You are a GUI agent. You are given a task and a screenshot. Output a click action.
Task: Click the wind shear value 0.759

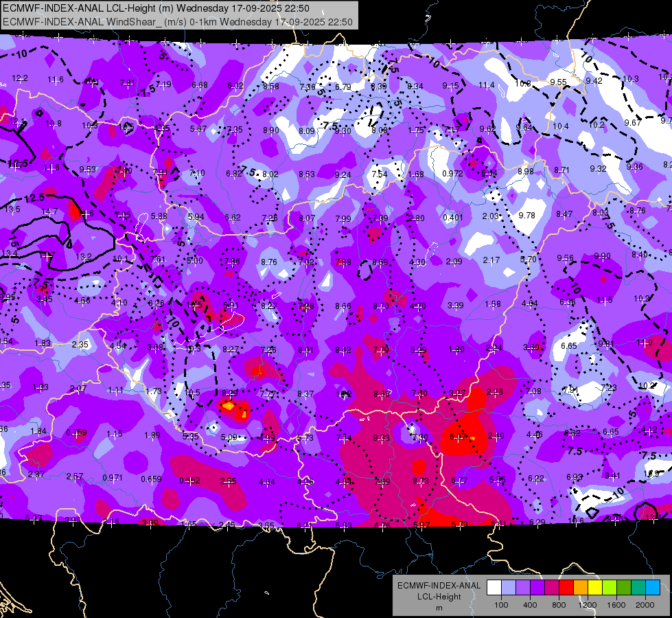pyautogui.click(x=76, y=433)
